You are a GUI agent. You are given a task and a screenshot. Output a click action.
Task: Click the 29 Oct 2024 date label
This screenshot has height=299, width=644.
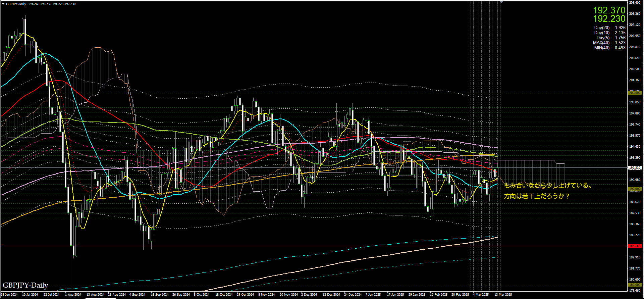click(x=246, y=295)
